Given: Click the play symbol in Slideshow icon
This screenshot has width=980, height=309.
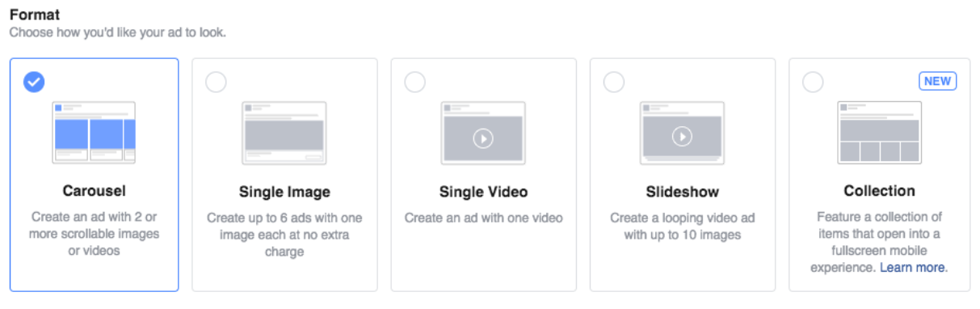Looking at the screenshot, I should [x=683, y=138].
